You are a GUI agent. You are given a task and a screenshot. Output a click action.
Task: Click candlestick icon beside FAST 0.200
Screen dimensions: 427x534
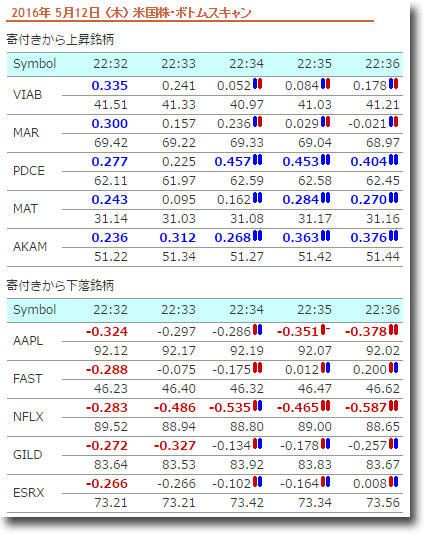[394, 368]
